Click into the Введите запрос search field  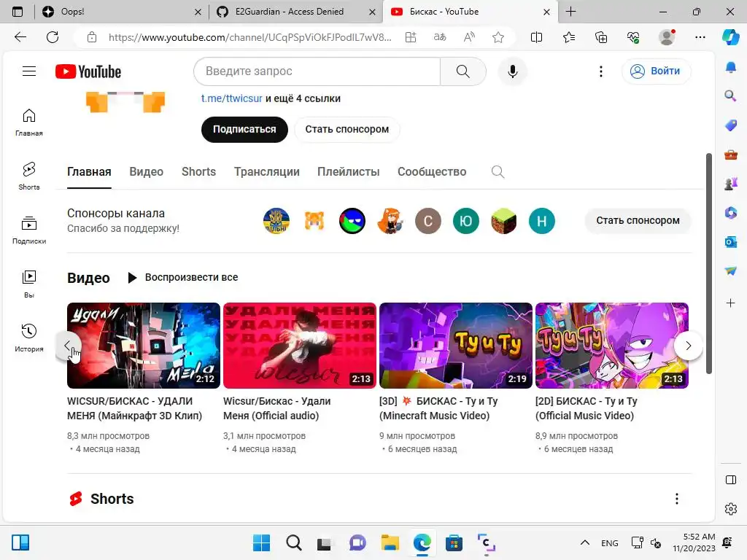pyautogui.click(x=317, y=71)
